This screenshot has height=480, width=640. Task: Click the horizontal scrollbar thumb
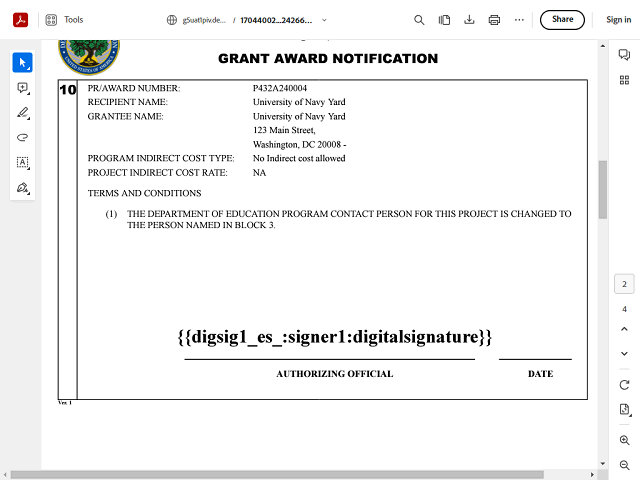pyautogui.click(x=277, y=475)
